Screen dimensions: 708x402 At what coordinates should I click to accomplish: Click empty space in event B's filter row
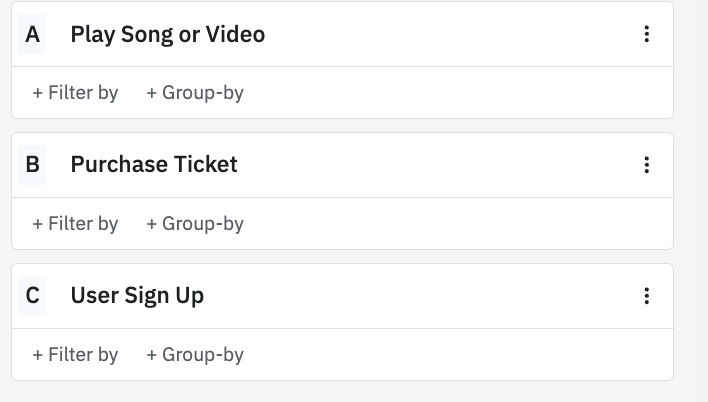[450, 224]
